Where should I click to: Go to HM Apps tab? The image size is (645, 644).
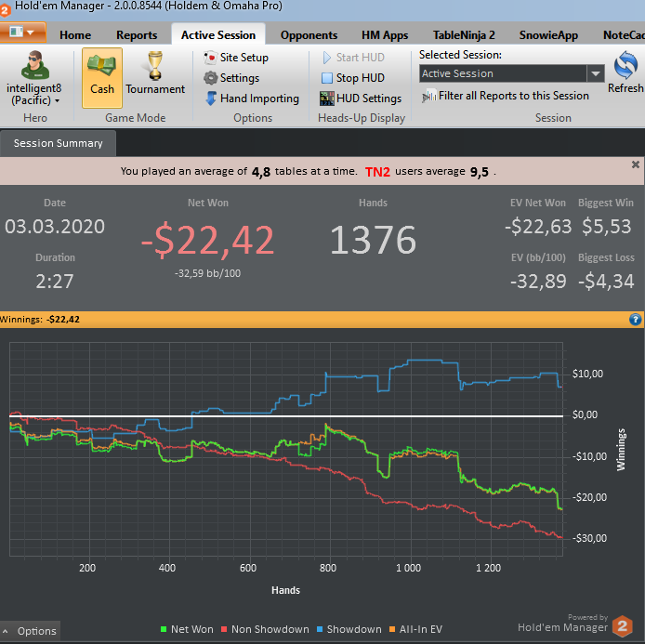(385, 35)
